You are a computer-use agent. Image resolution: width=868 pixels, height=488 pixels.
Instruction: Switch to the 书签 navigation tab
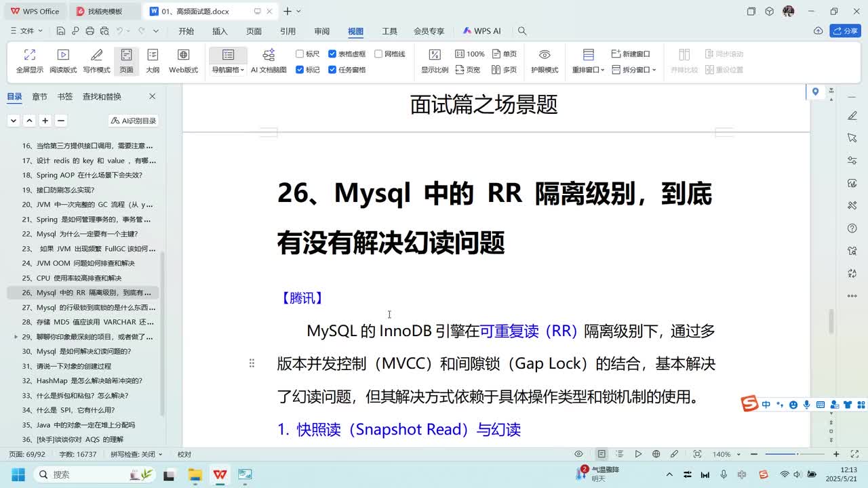click(x=65, y=97)
